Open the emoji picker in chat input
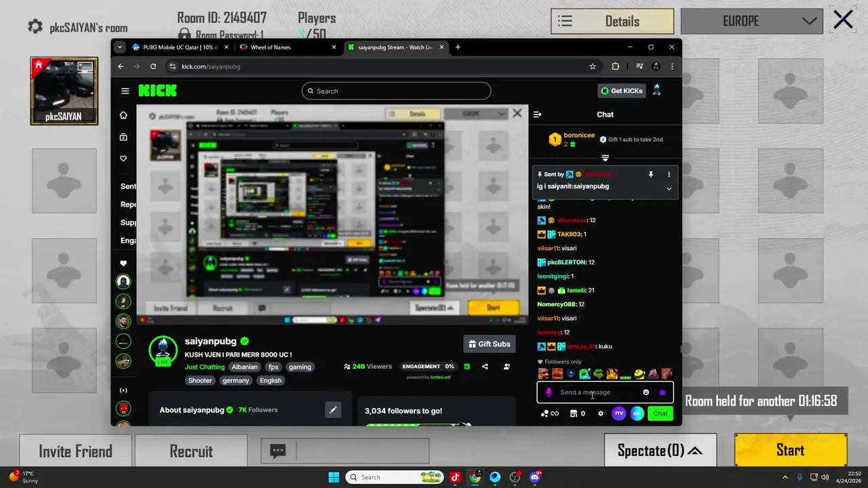This screenshot has width=868, height=488. [646, 392]
